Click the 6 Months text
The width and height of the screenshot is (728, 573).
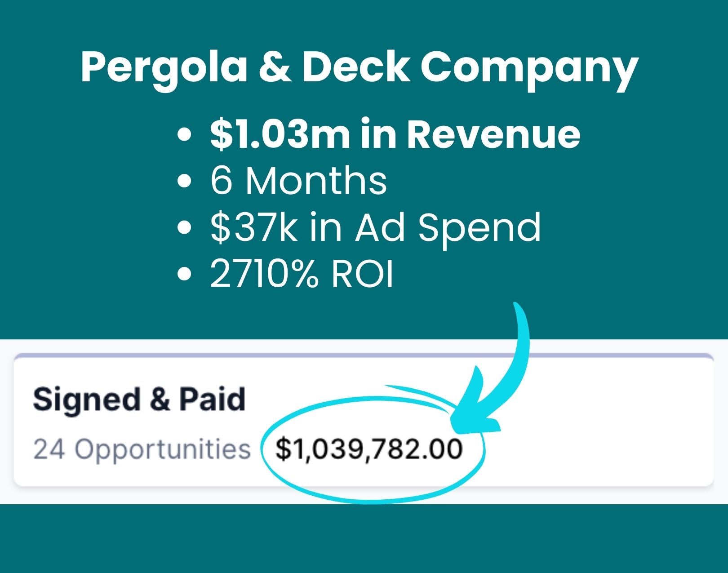[x=298, y=181]
